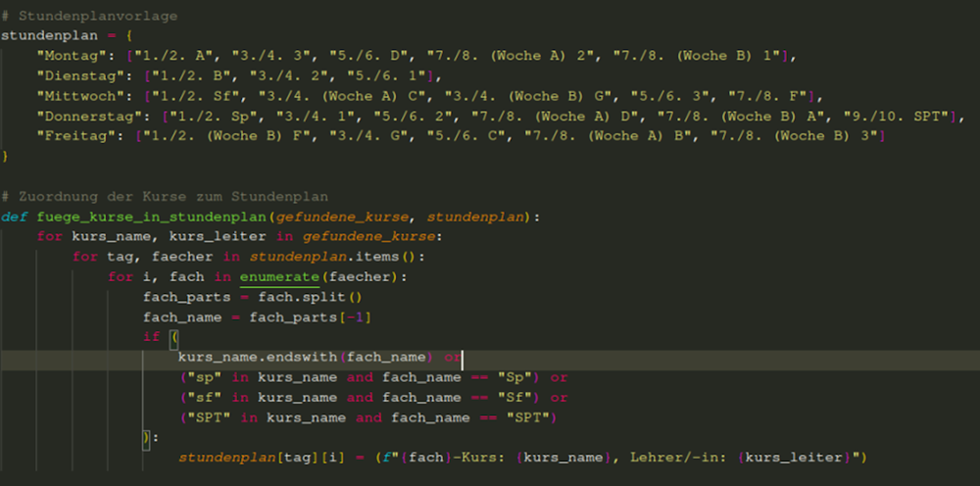This screenshot has width=980, height=486.
Task: Click 'fach_parts[-1]' index expression
Action: pyautogui.click(x=311, y=317)
